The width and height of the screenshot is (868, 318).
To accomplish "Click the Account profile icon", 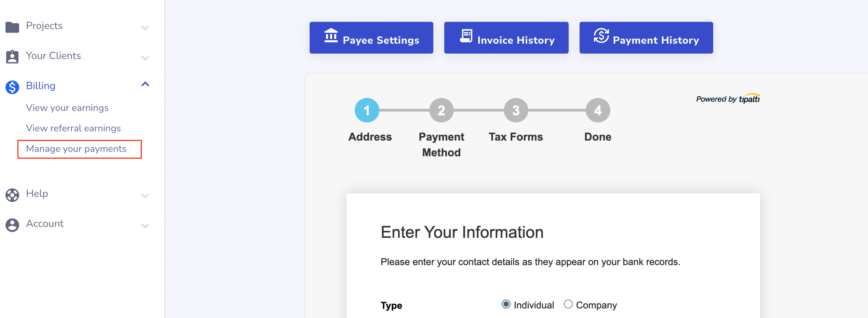I will 13,224.
